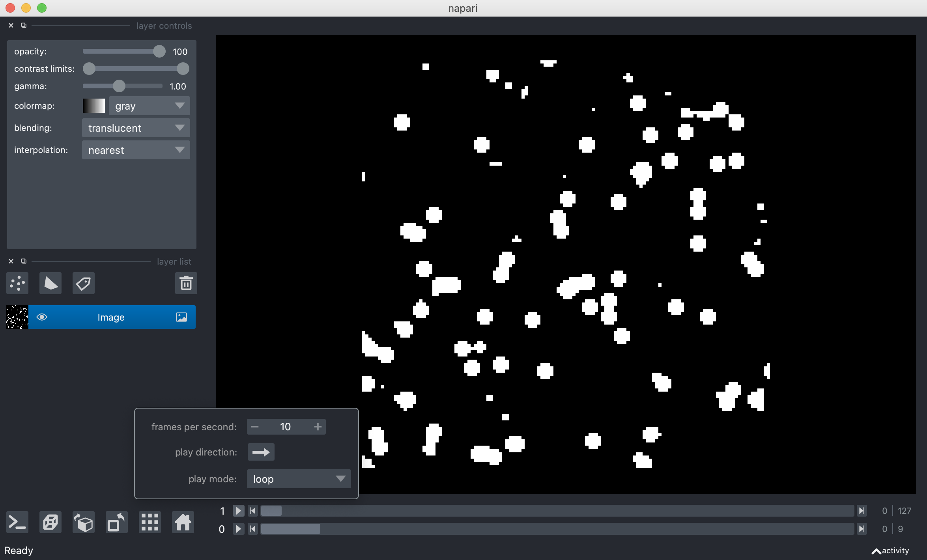Step to previous frame on axis 0
The width and height of the screenshot is (927, 560).
[253, 528]
